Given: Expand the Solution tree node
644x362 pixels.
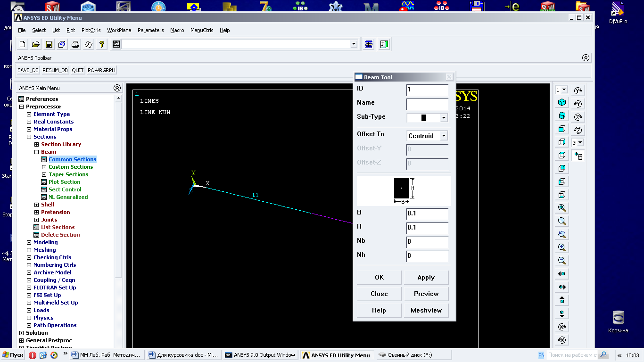Looking at the screenshot, I should 21,333.
